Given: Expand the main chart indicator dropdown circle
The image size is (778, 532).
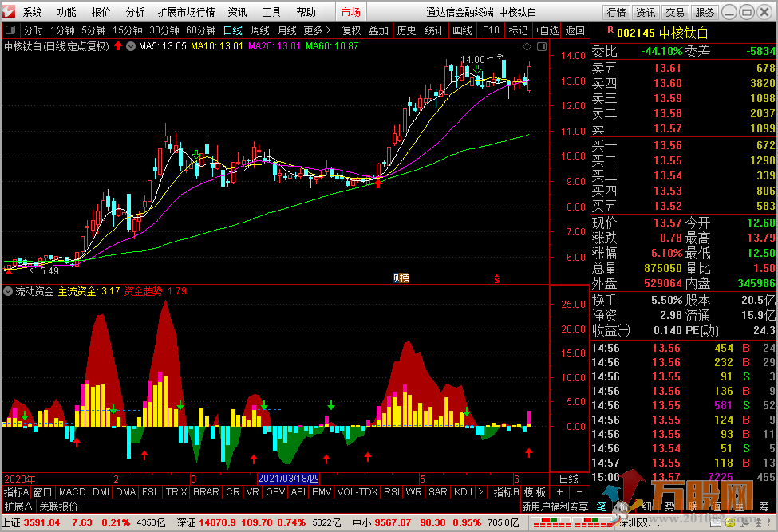Looking at the screenshot, I should pos(131,46).
